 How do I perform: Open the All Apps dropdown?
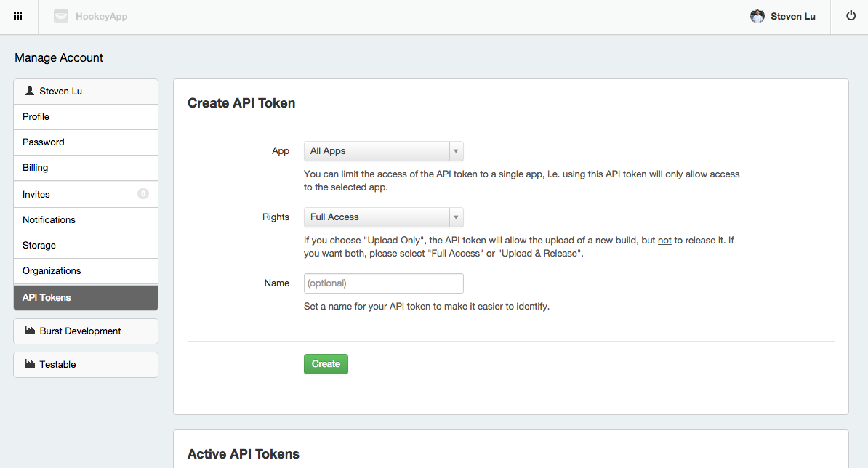click(383, 151)
